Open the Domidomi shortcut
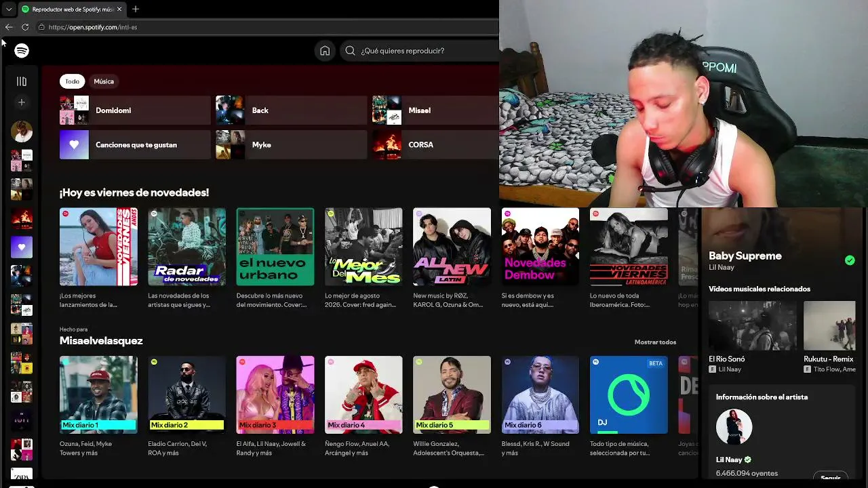The height and width of the screenshot is (488, 868). coord(135,110)
